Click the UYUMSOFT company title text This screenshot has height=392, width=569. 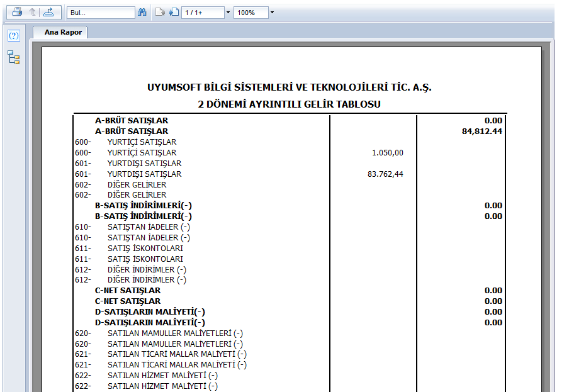[289, 87]
